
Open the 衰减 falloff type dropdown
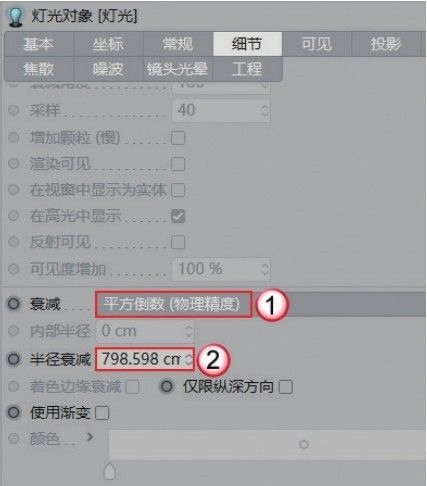click(x=173, y=304)
